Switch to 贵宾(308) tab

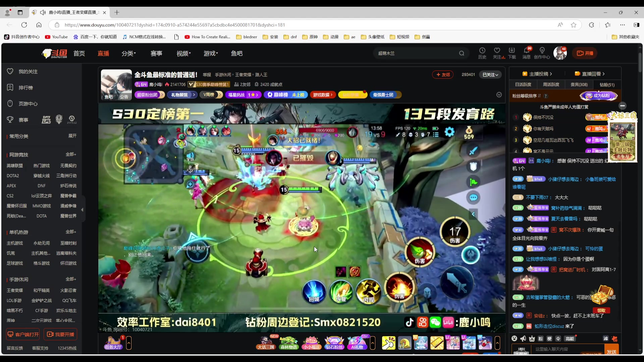[579, 84]
